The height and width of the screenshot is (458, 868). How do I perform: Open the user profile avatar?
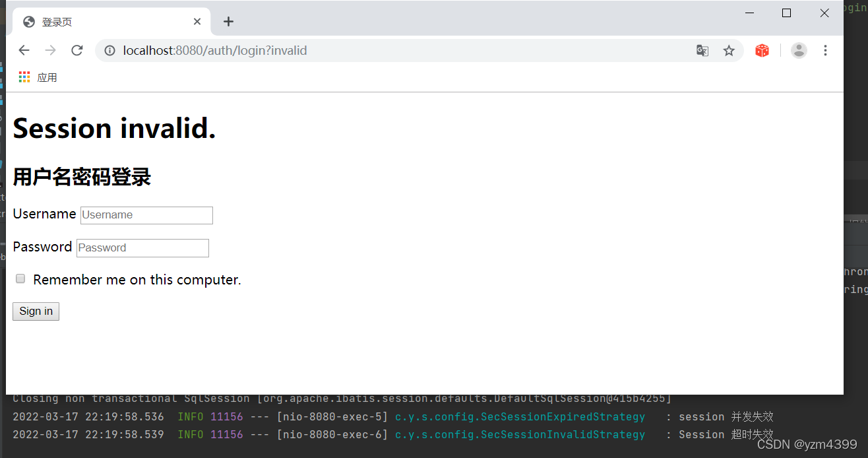pos(799,50)
